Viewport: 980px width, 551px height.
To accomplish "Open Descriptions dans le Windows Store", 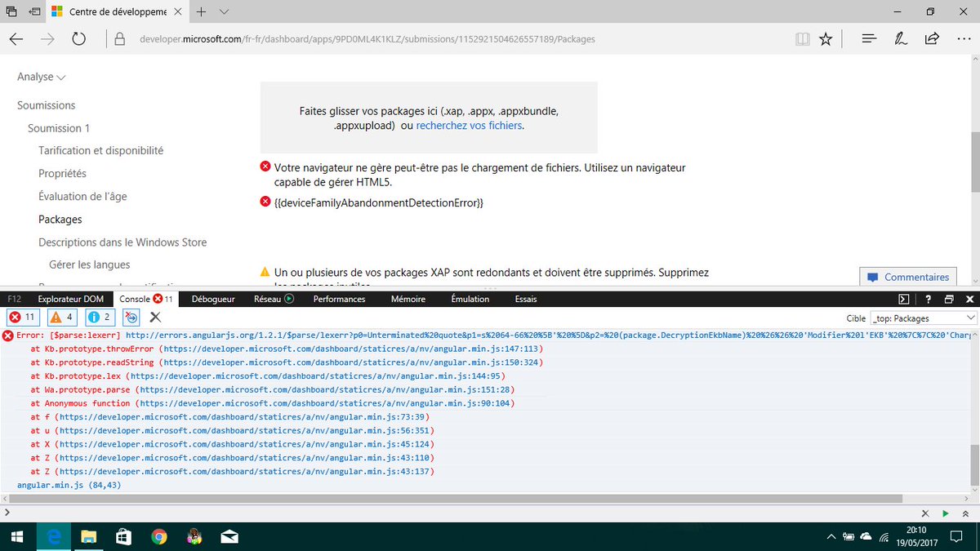I will pyautogui.click(x=122, y=242).
